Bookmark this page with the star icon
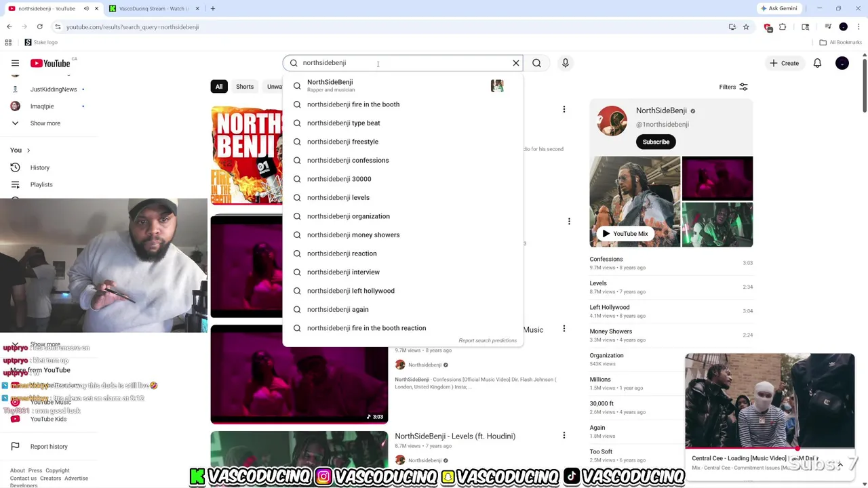Viewport: 868px width, 488px height. [x=746, y=26]
